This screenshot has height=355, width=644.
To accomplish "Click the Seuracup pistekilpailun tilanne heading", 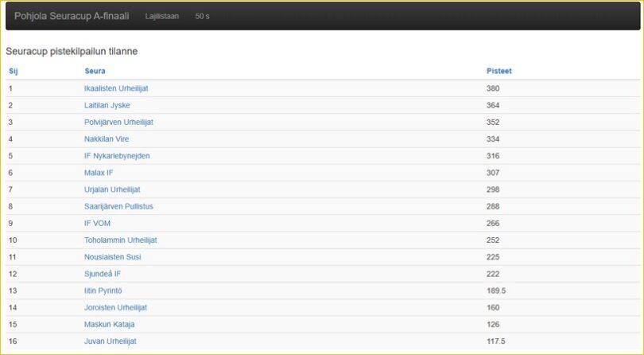I will [72, 52].
